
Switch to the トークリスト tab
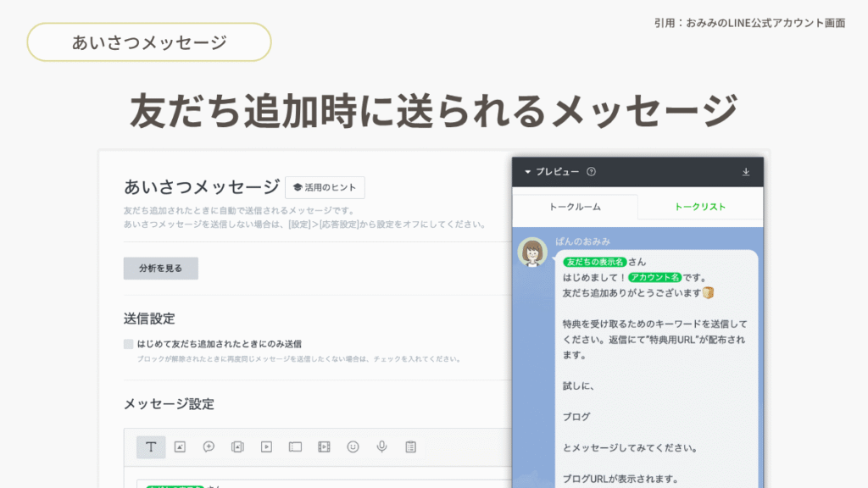click(700, 207)
